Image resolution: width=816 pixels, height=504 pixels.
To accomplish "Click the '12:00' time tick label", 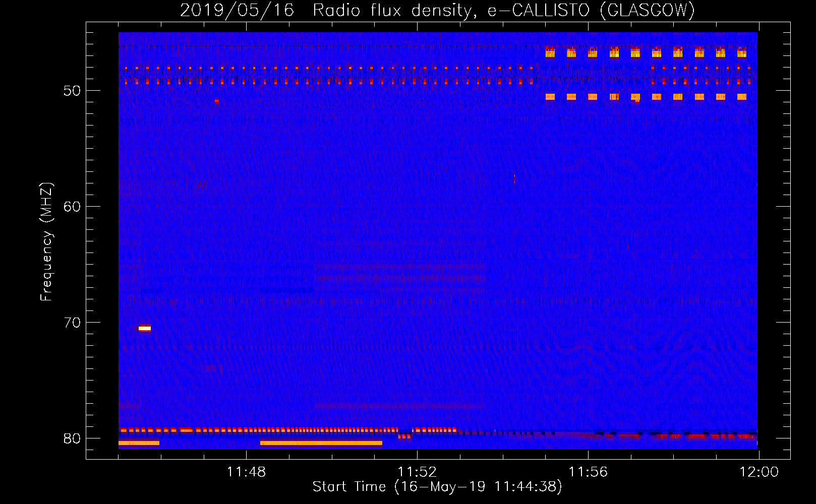I will 759,472.
